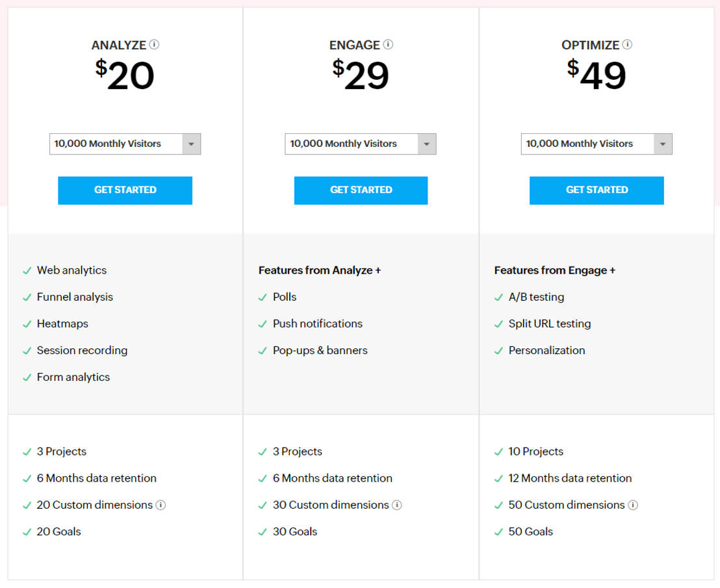Viewport: 720px width, 588px height.
Task: Open Optimize plan monthly visitors dropdown
Action: pos(597,144)
